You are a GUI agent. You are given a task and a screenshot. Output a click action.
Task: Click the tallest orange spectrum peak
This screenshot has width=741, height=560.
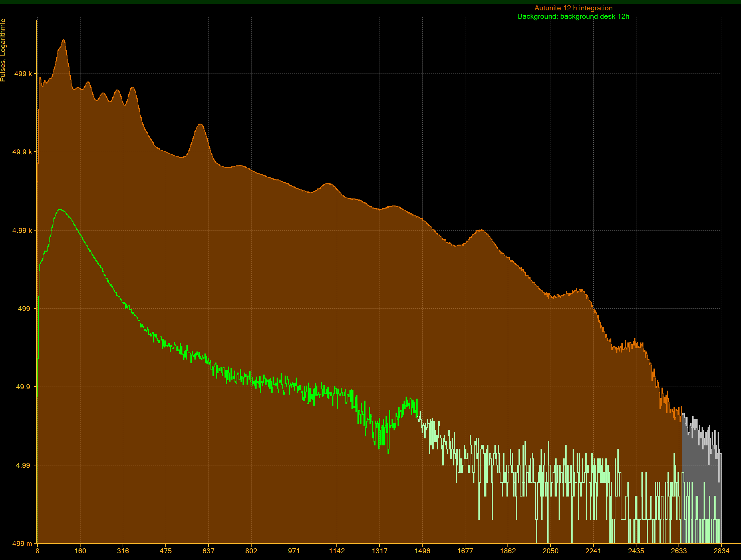click(x=63, y=40)
